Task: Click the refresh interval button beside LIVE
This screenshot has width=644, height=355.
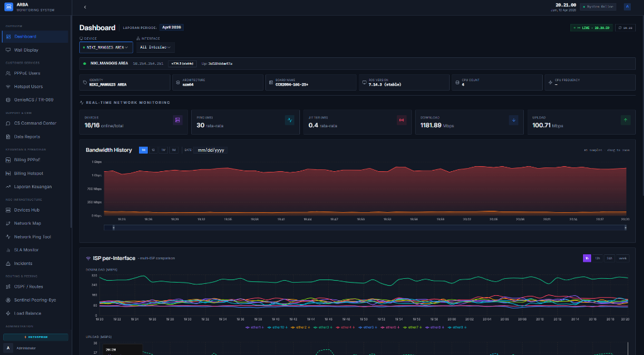Action: point(626,28)
